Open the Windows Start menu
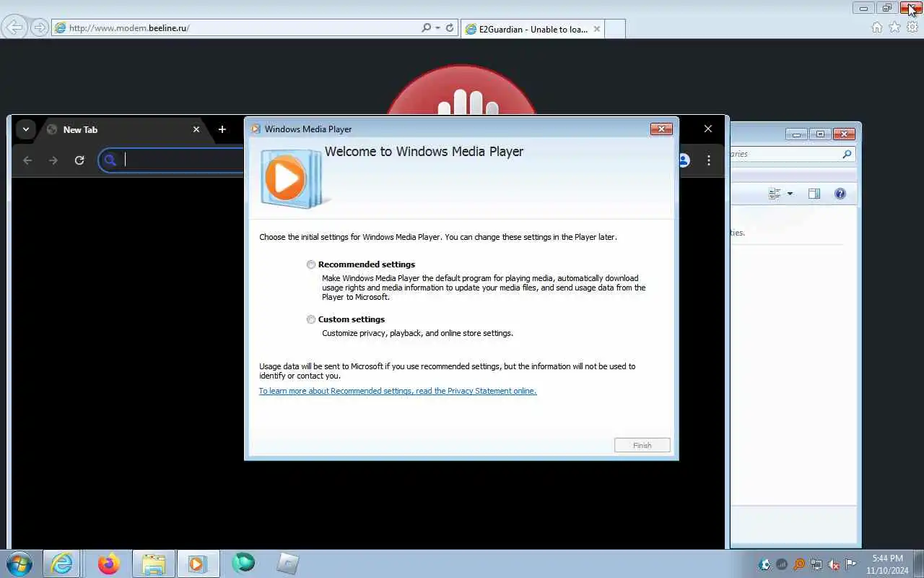 click(x=19, y=564)
